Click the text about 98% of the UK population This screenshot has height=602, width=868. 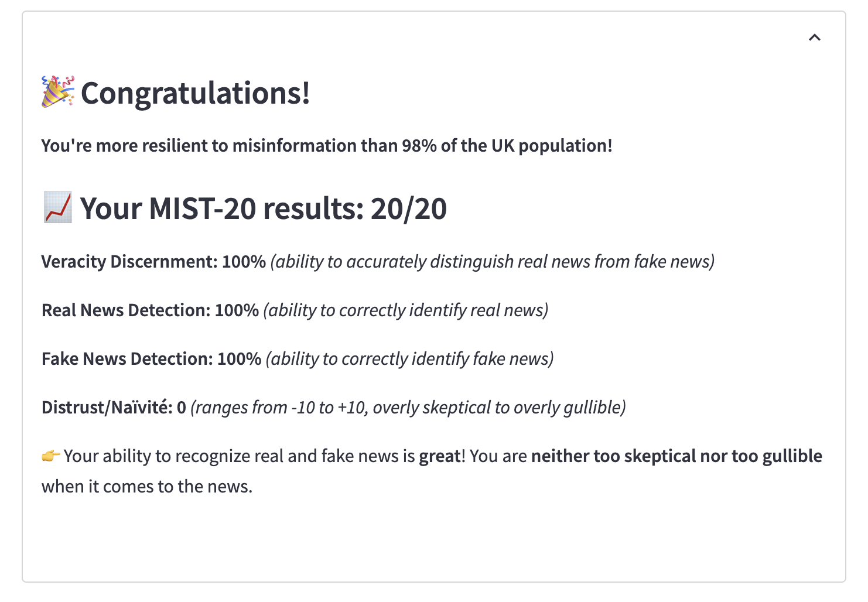tap(327, 145)
